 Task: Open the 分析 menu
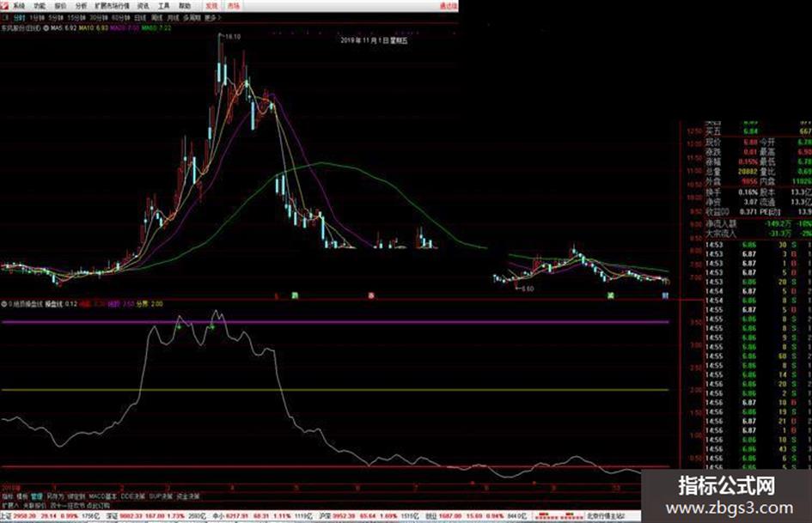click(x=81, y=6)
